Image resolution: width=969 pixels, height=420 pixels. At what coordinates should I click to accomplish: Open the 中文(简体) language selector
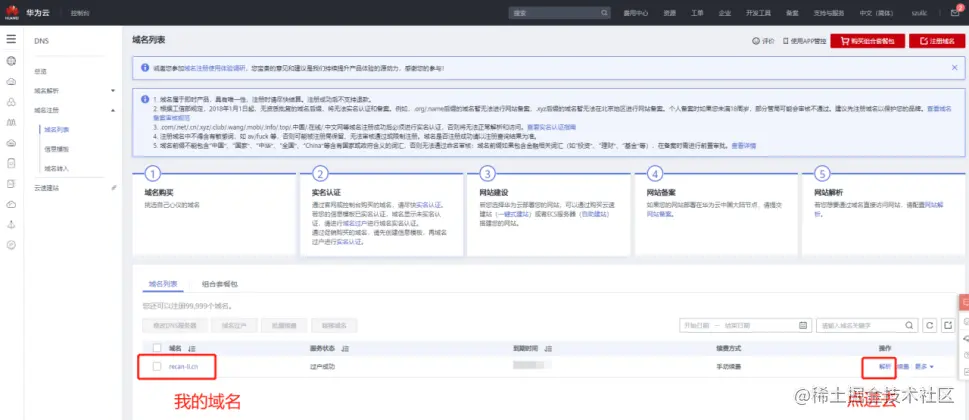[876, 12]
